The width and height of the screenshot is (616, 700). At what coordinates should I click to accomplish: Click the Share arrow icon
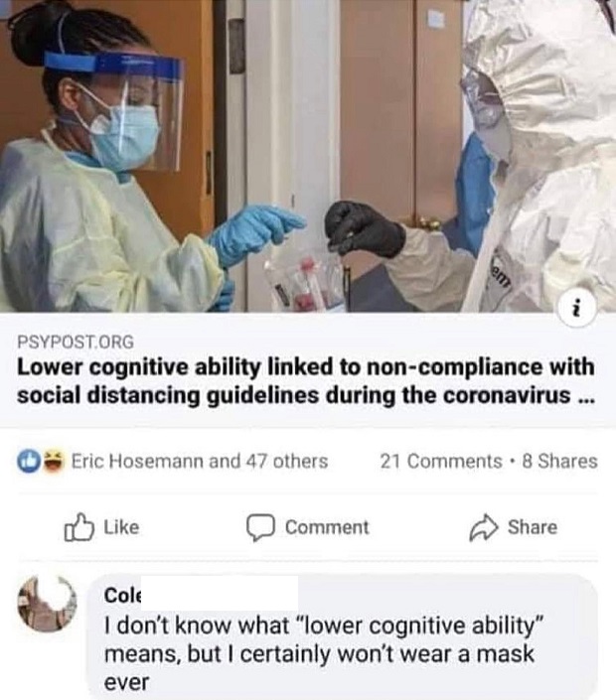click(x=483, y=528)
